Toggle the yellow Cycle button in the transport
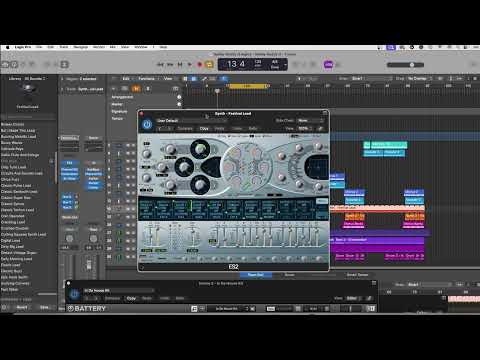Image resolution: width=480 pixels, height=360 pixels. click(x=209, y=64)
